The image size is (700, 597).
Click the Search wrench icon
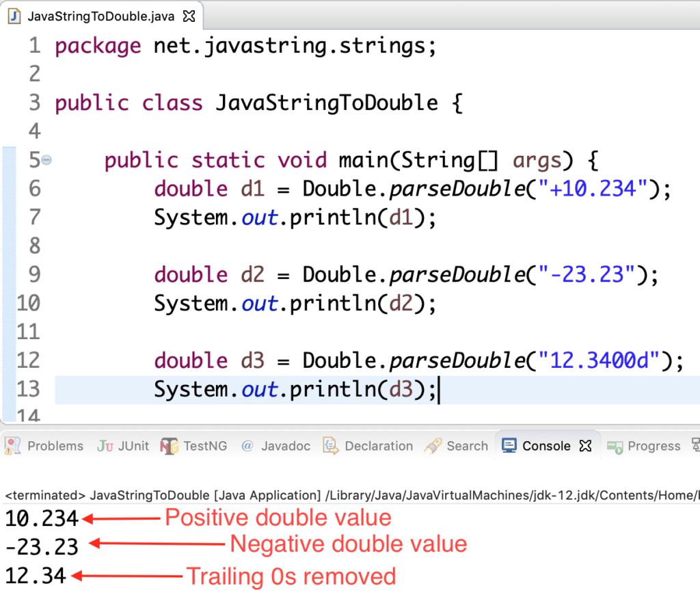point(433,445)
